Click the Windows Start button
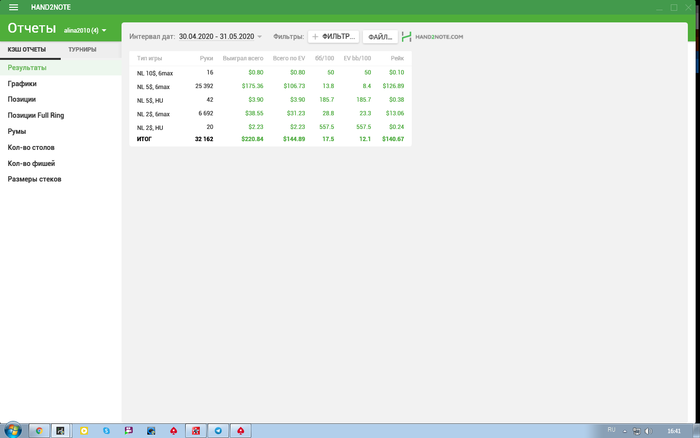The image size is (700, 438). (x=12, y=430)
